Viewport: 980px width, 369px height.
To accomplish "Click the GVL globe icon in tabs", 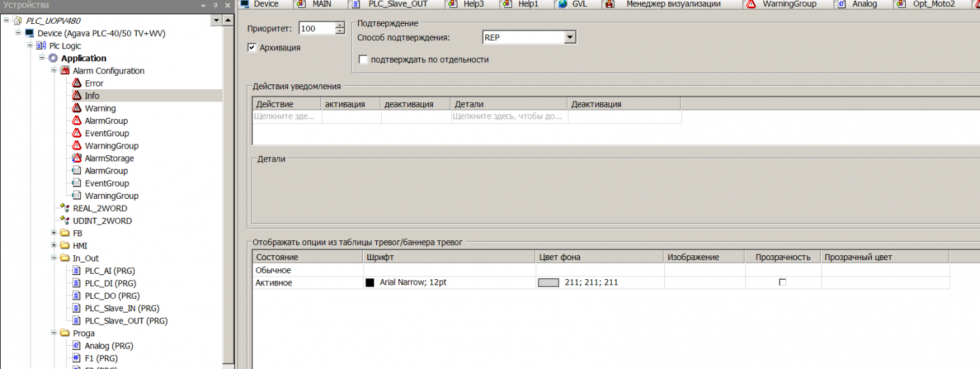I will [x=562, y=4].
